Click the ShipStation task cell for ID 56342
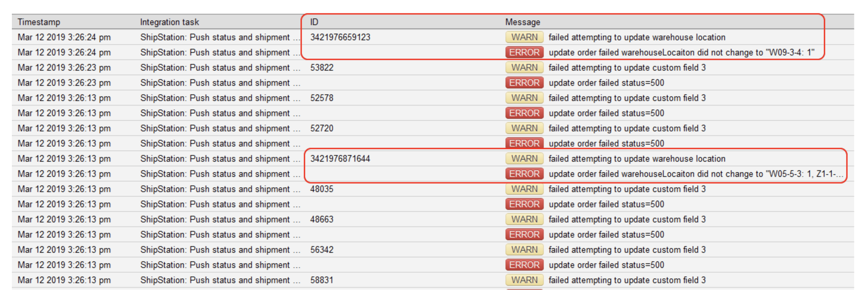The height and width of the screenshot is (295, 868). point(220,250)
